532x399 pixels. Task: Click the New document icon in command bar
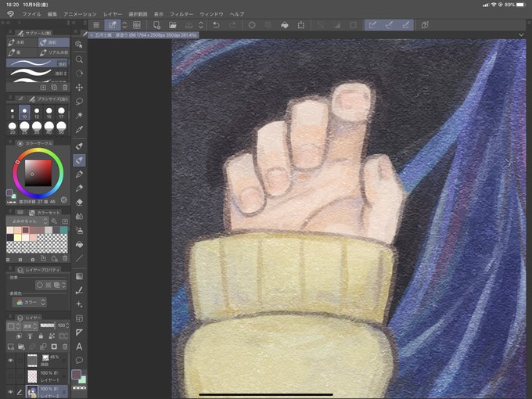156,25
